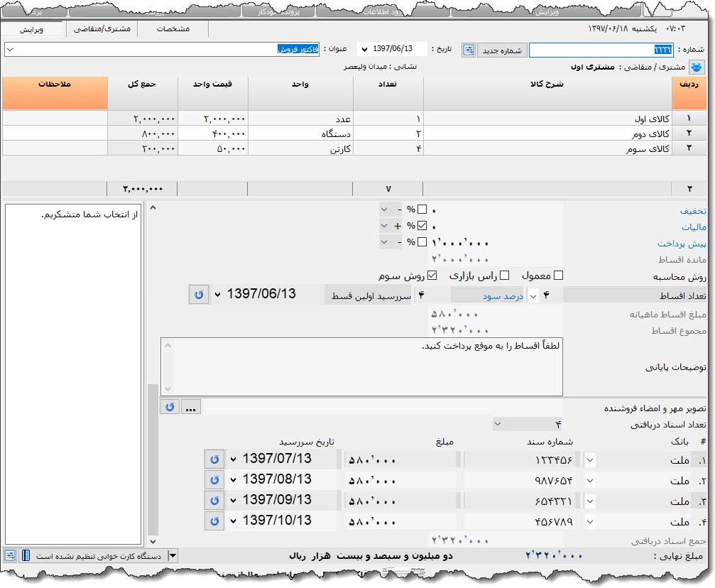Open number settings icon next to شماره جدید
The width and height of the screenshot is (715, 588).
469,50
